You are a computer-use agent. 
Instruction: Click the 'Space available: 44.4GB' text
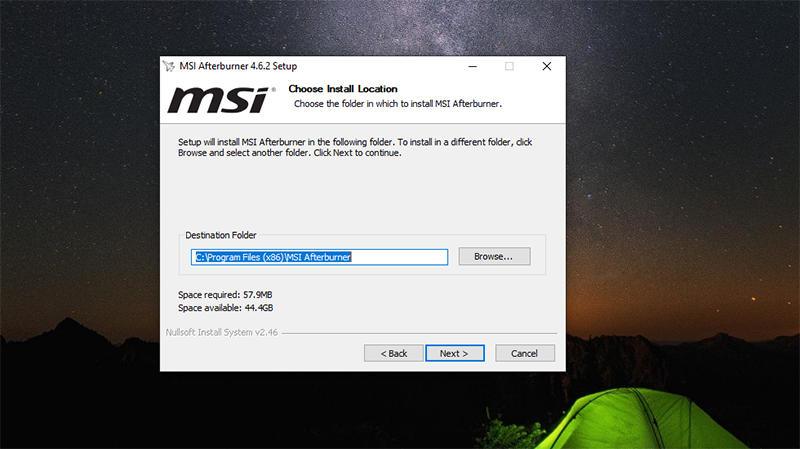click(x=226, y=308)
